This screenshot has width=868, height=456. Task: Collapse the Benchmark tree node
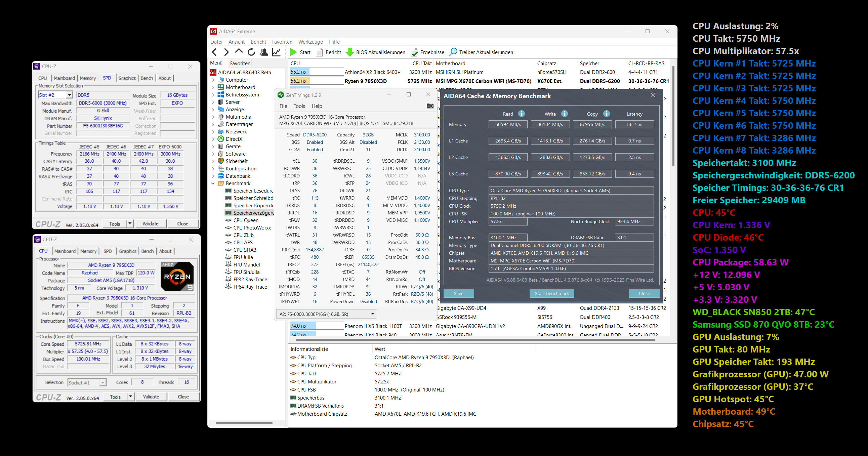click(x=213, y=184)
